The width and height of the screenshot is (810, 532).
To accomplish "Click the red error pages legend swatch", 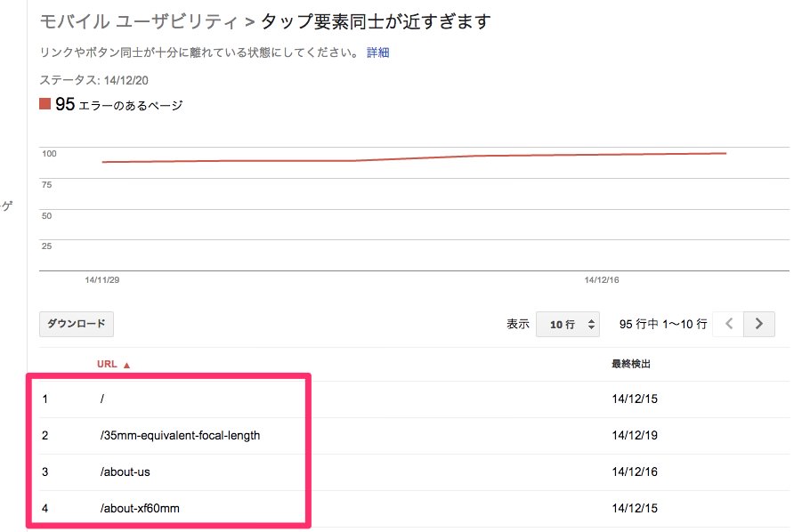I will click(45, 104).
